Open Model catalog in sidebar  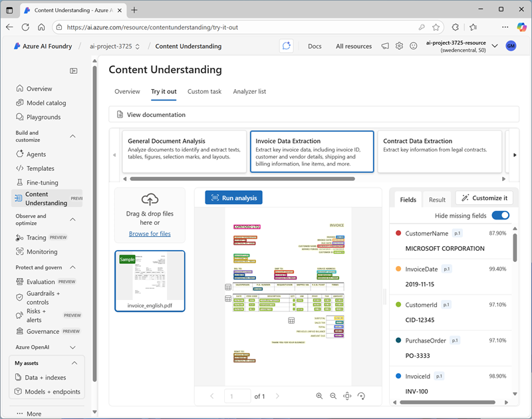click(47, 103)
